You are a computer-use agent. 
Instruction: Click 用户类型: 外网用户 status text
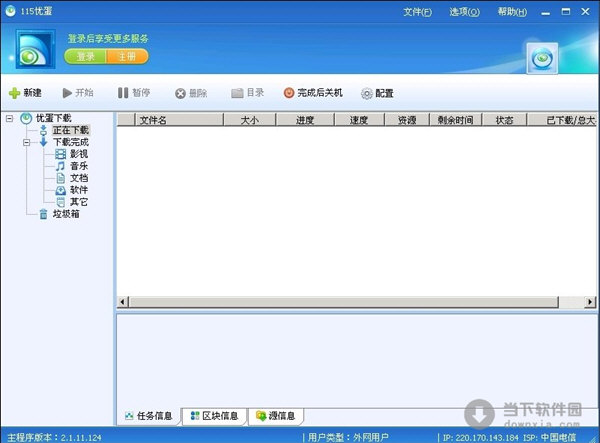pyautogui.click(x=348, y=437)
